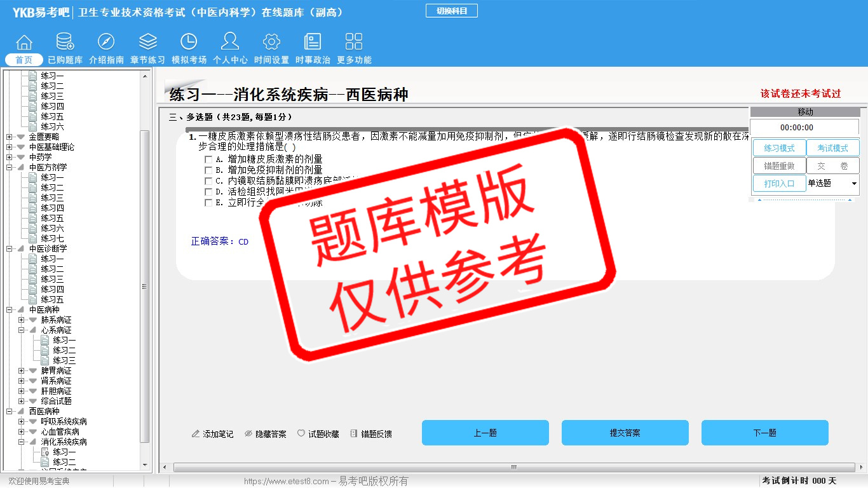The width and height of the screenshot is (868, 488).
Task: Collapse the 消化系统疾病 tree node
Action: point(22,442)
